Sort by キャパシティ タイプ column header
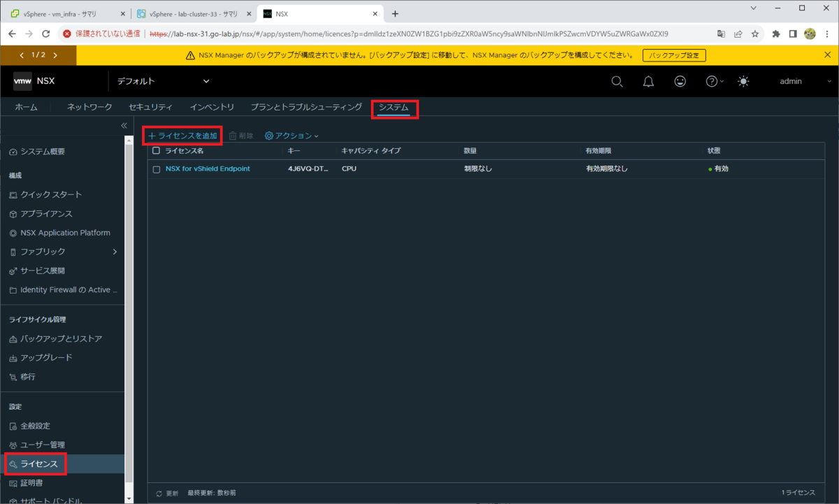 [371, 150]
